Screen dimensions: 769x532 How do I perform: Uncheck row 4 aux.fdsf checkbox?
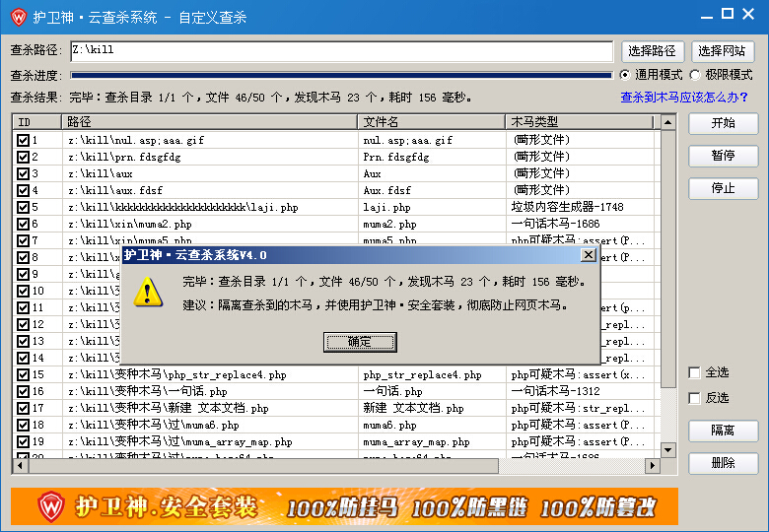click(x=23, y=190)
